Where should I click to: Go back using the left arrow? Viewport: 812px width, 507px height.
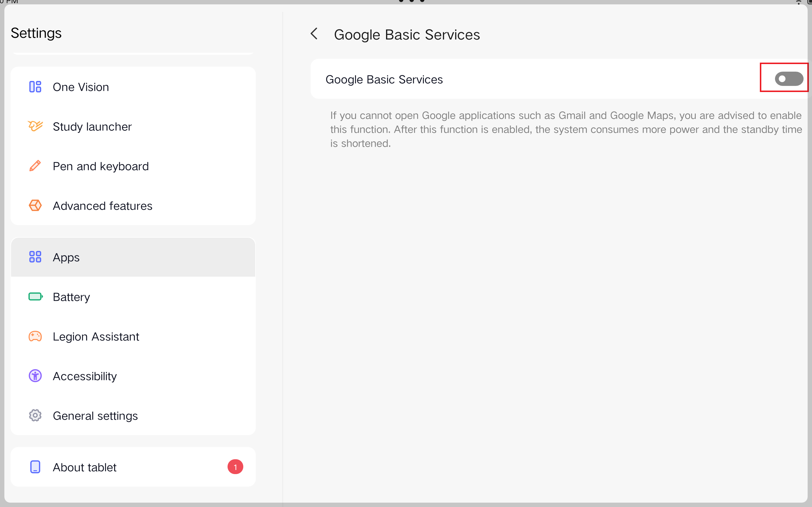(x=314, y=34)
